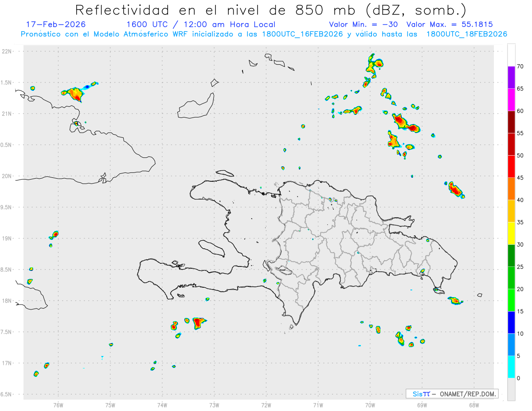Click the colorbar tick label '30'

pyautogui.click(x=520, y=245)
